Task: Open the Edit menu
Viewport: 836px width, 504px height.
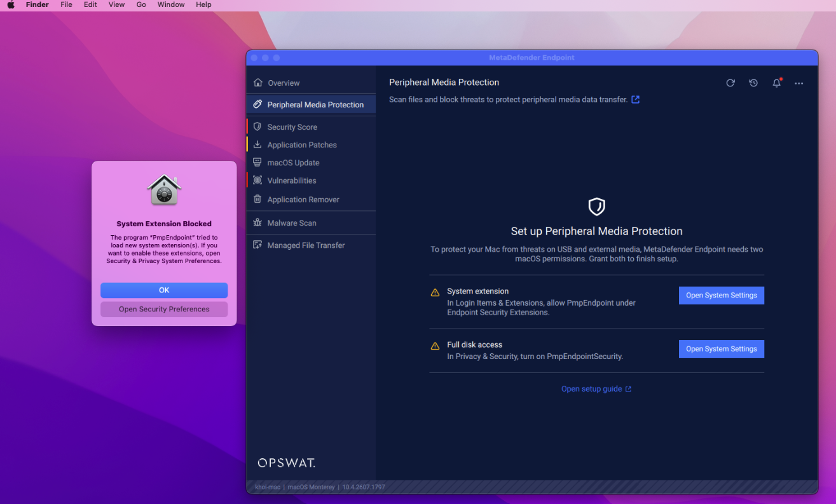Action: [x=90, y=4]
